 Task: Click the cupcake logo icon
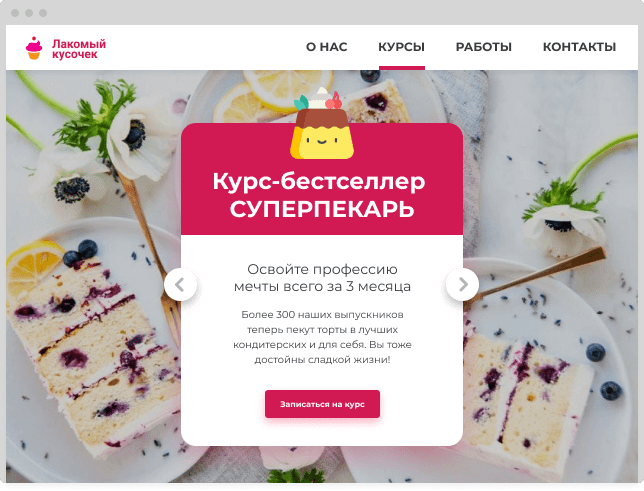coord(34,48)
